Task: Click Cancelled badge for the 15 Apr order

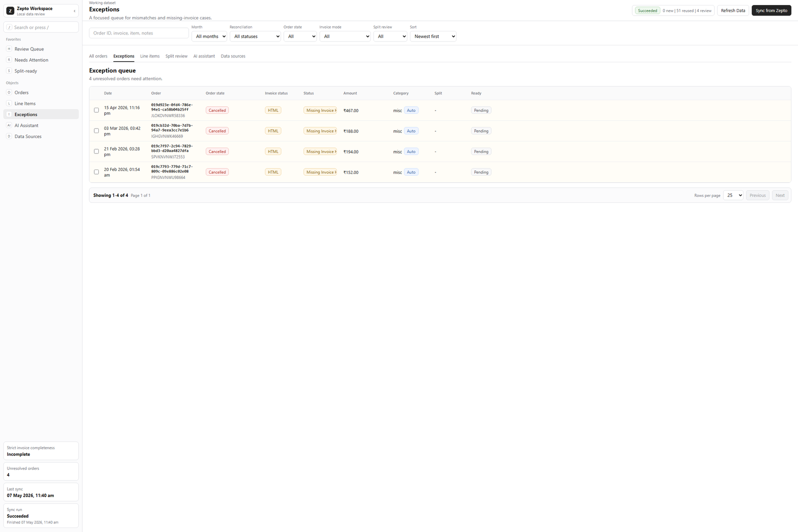Action: click(217, 110)
